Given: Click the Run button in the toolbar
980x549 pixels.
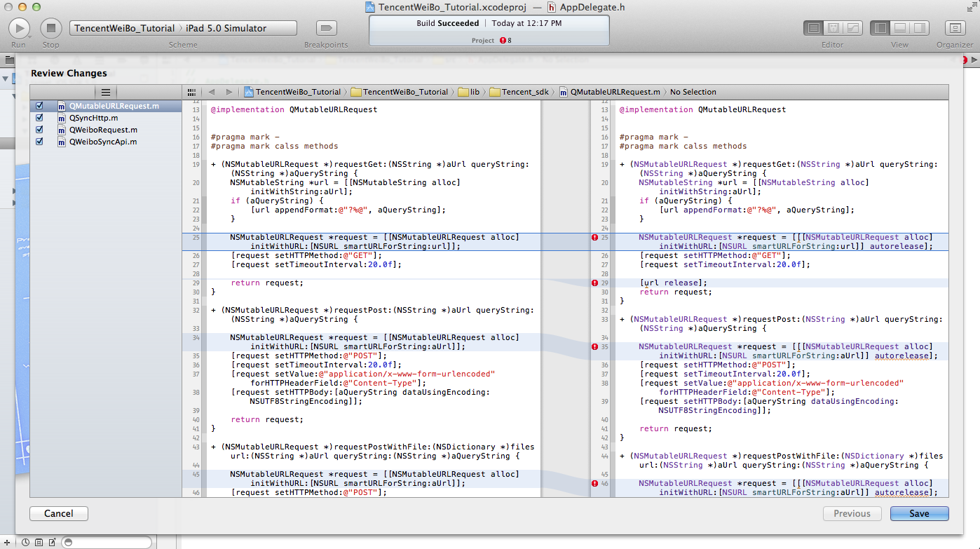Looking at the screenshot, I should (x=19, y=28).
